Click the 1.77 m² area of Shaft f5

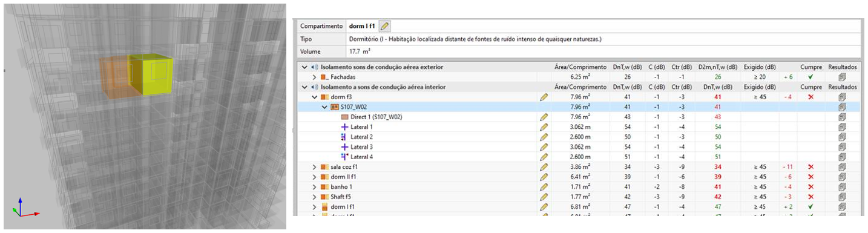coord(580,197)
